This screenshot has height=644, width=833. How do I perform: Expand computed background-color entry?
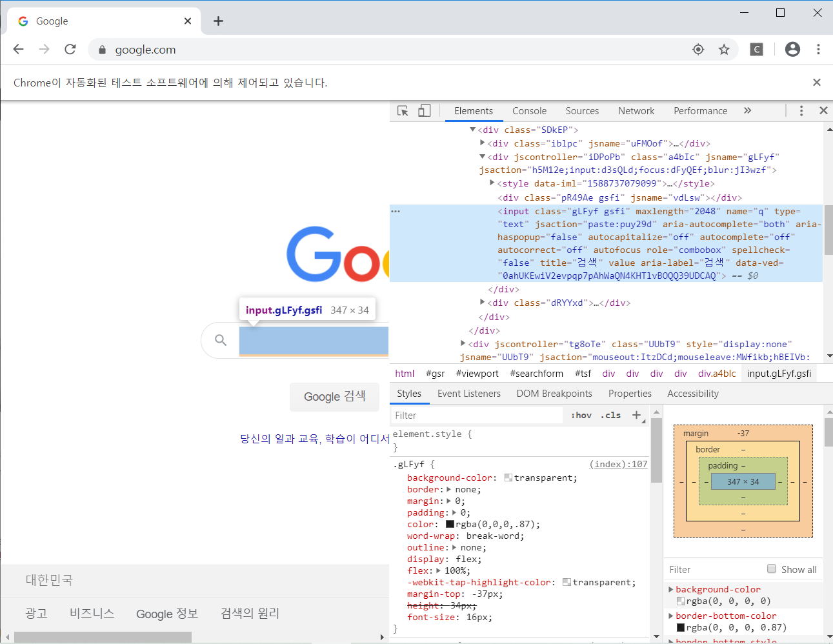[671, 589]
